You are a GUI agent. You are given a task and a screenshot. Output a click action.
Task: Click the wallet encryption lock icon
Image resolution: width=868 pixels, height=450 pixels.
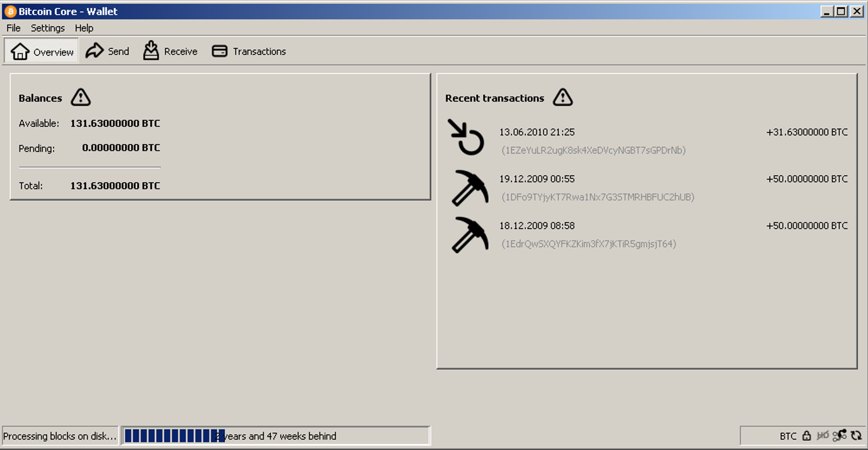pyautogui.click(x=807, y=436)
